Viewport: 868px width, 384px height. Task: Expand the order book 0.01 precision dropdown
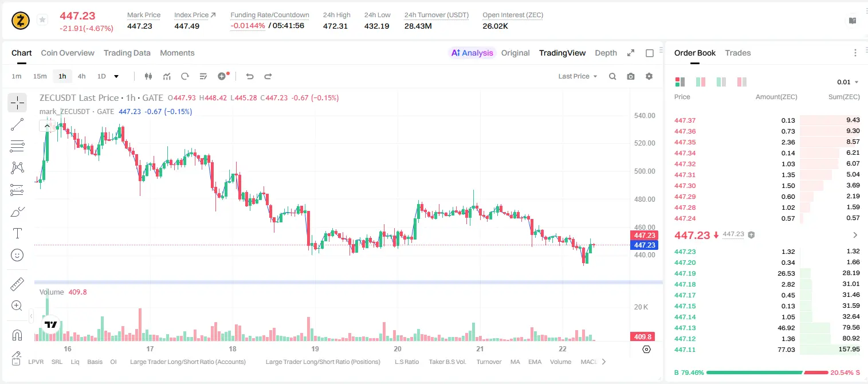pos(848,82)
